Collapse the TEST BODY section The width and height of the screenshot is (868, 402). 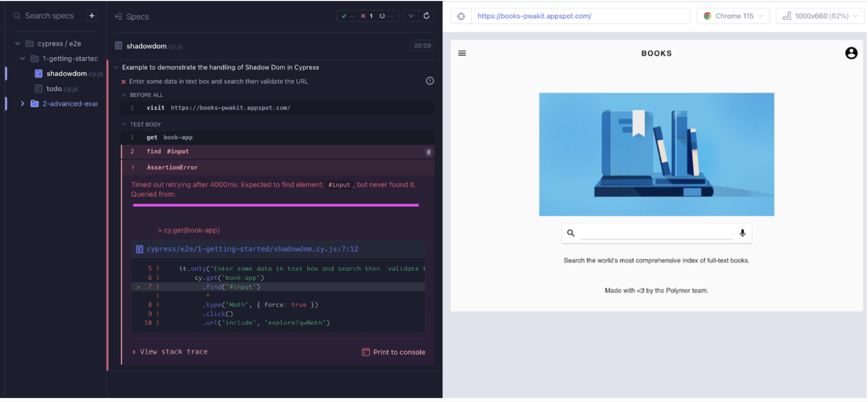pyautogui.click(x=124, y=124)
